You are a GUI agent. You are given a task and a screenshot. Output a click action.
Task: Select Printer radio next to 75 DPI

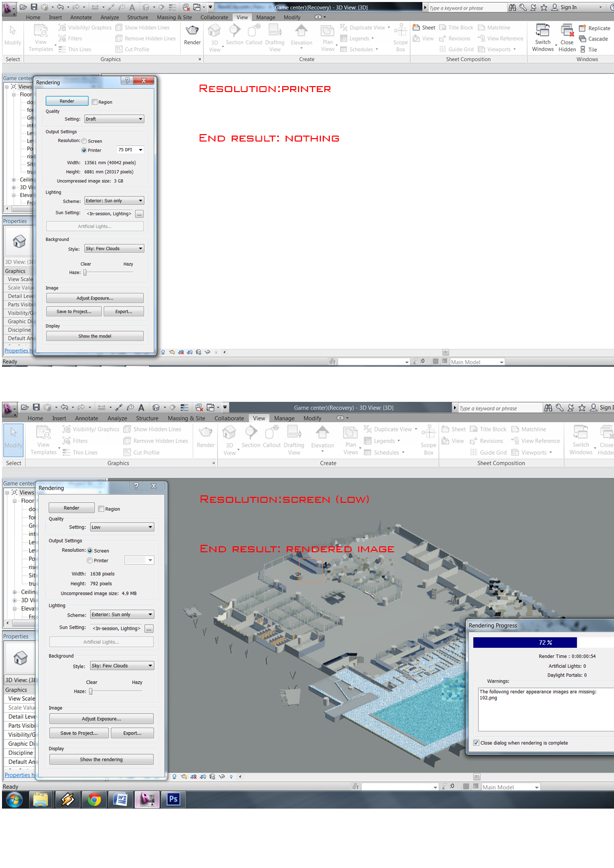(84, 150)
